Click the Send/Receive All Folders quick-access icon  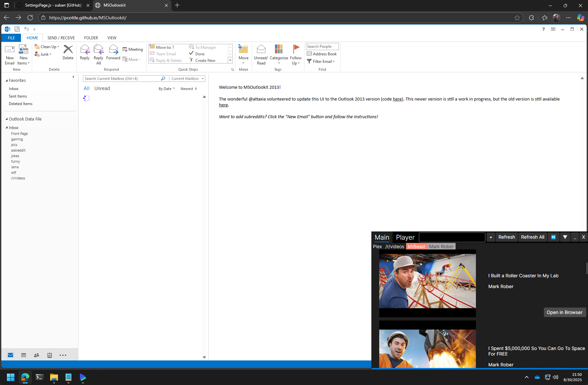pyautogui.click(x=17, y=29)
